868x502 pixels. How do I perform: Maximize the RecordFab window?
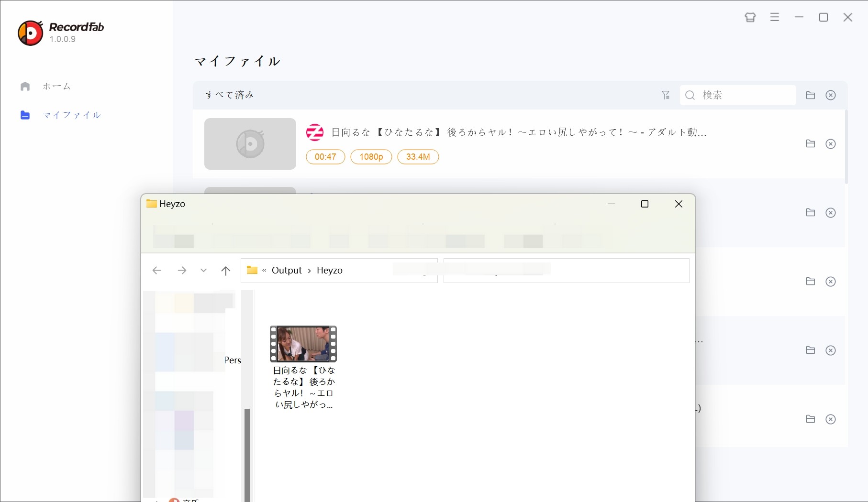tap(823, 17)
